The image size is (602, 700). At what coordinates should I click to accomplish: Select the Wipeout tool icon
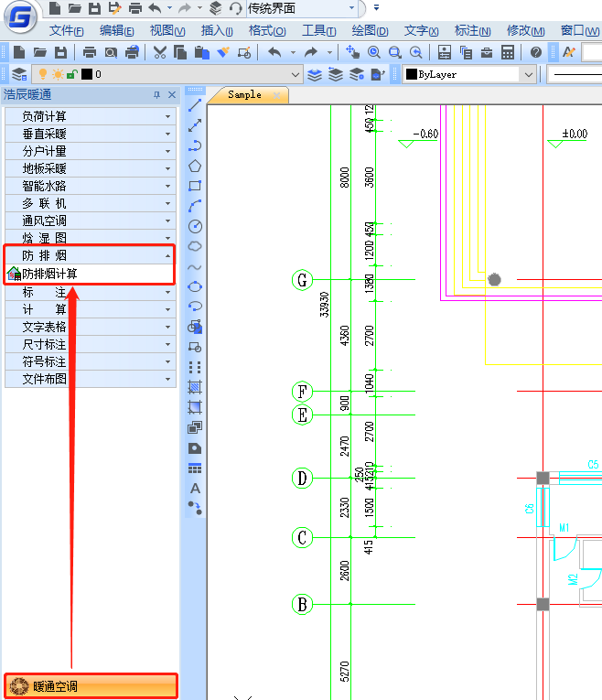(x=195, y=447)
